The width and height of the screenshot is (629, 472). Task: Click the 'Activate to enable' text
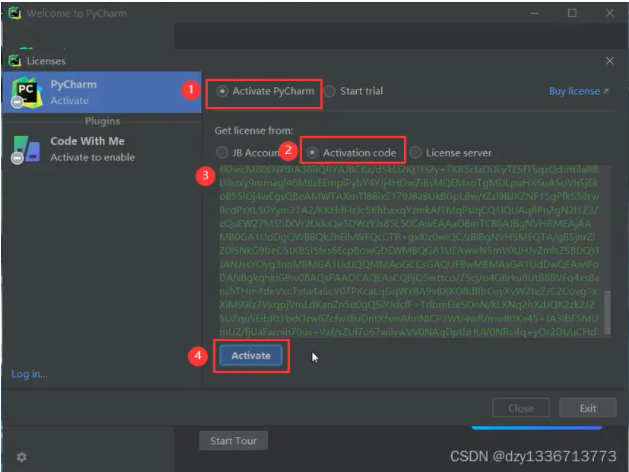click(x=93, y=157)
